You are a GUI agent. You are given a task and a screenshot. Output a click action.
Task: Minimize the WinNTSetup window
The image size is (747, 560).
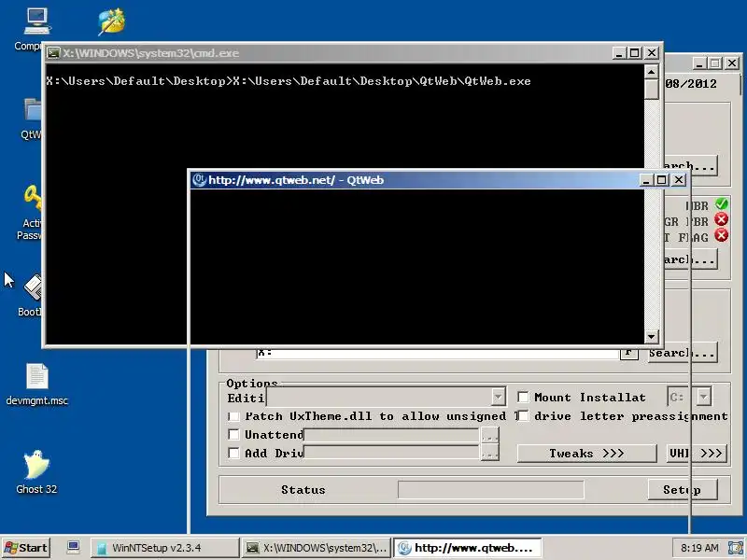[x=698, y=63]
